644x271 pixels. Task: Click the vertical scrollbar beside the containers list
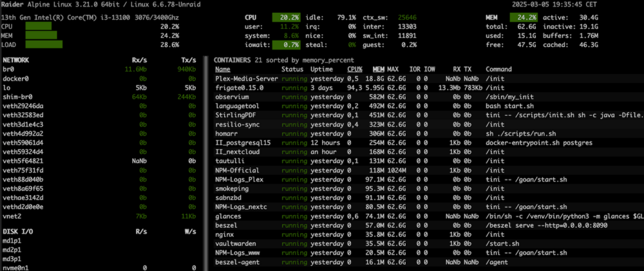(206, 163)
